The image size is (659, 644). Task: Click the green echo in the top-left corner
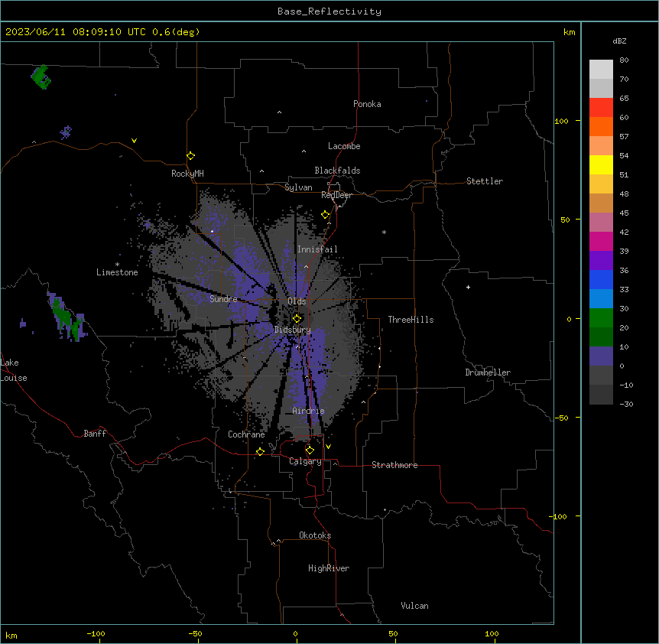(x=41, y=77)
